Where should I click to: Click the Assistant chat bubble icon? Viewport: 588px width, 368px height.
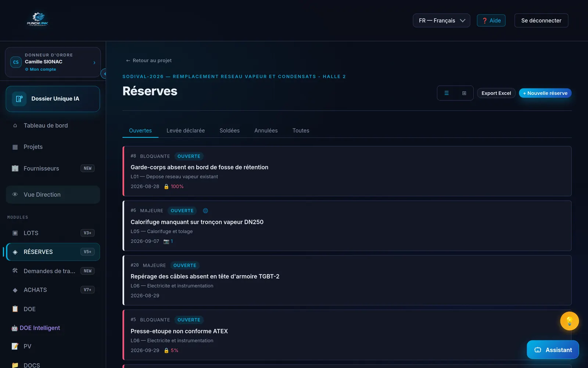pos(538,350)
